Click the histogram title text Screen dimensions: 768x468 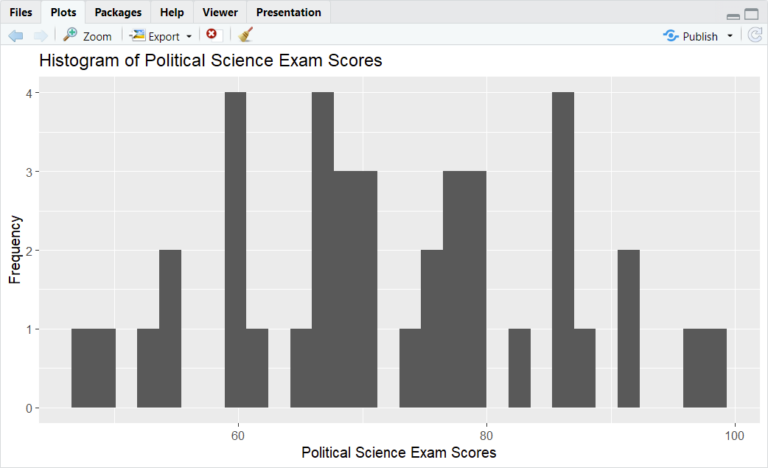(x=210, y=62)
